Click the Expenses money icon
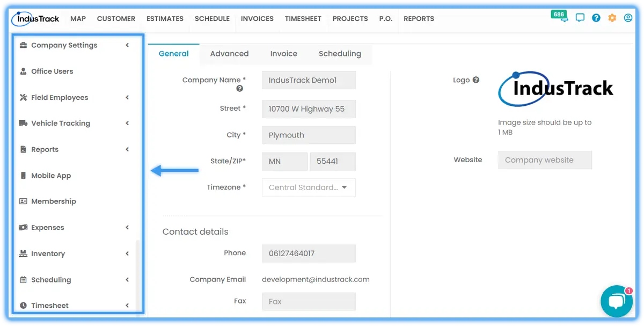 point(23,227)
